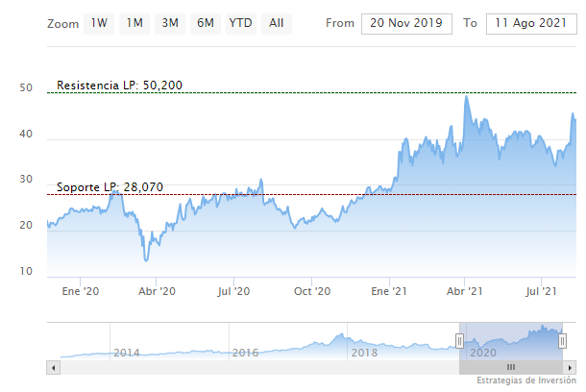Click the Resistencia LP: 50,200 label
The image size is (586, 392).
point(119,86)
